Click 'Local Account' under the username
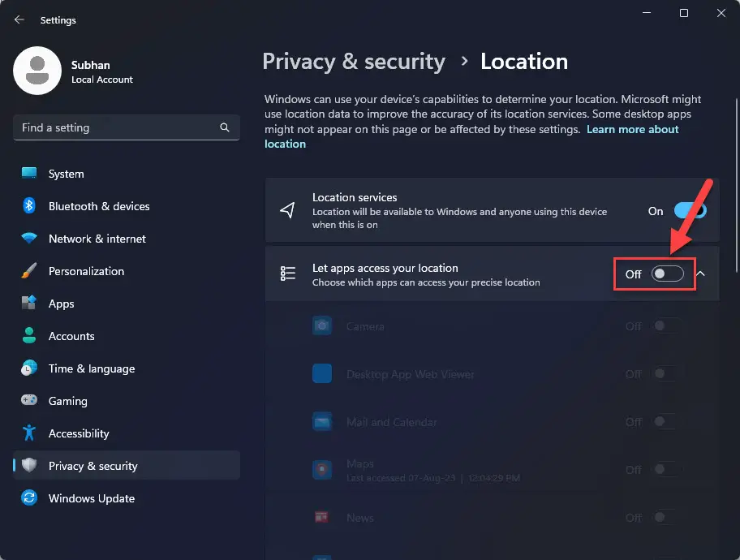This screenshot has width=740, height=560. (102, 80)
